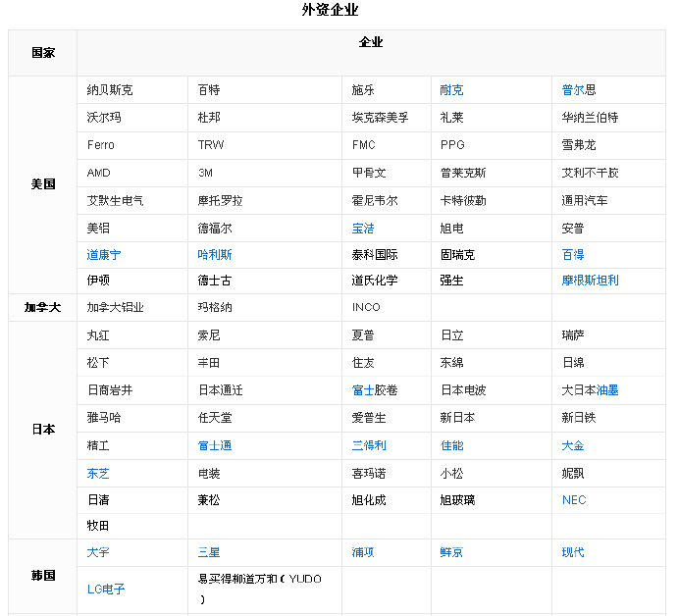The image size is (677, 616).
Task: Follow the 佳能 hyperlink
Action: 451,445
